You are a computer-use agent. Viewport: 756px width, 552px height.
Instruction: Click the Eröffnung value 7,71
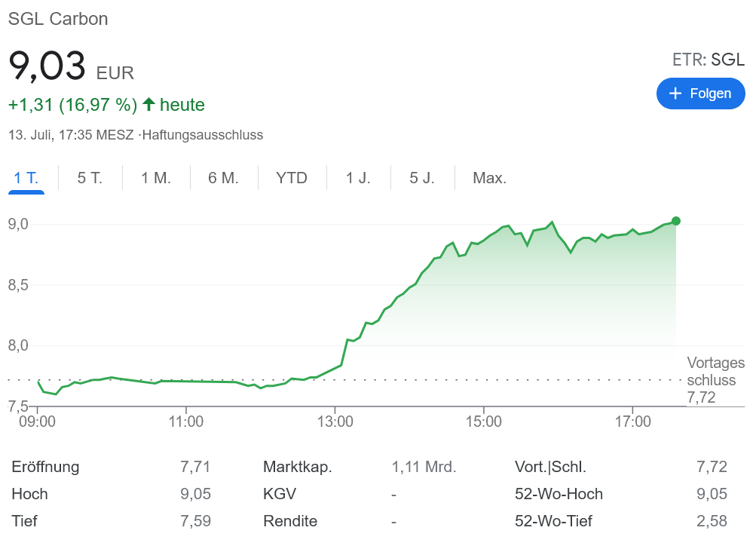coord(195,467)
